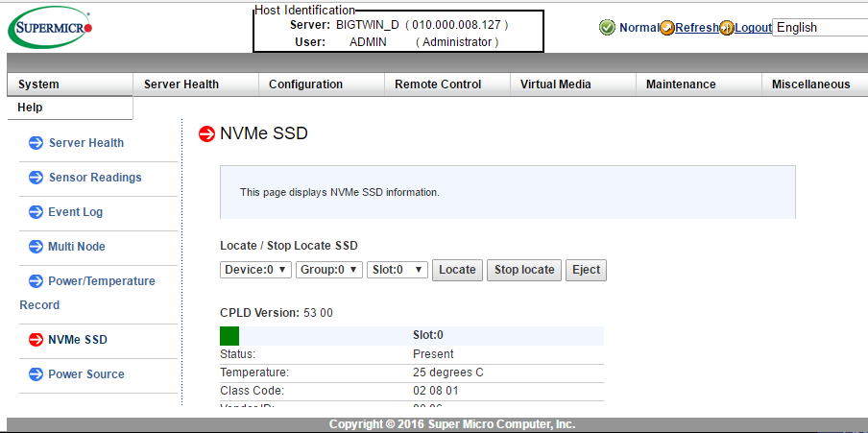The image size is (868, 433).
Task: Open the System menu
Action: coord(70,84)
